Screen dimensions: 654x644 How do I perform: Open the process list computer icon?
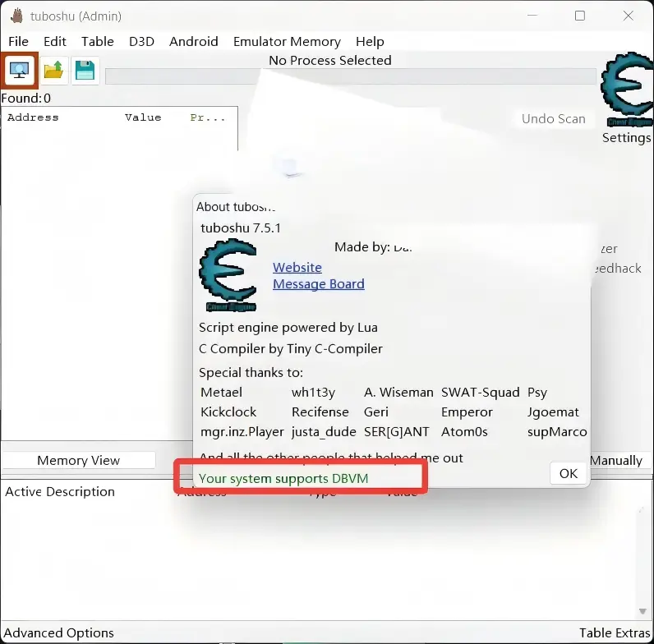(x=19, y=71)
